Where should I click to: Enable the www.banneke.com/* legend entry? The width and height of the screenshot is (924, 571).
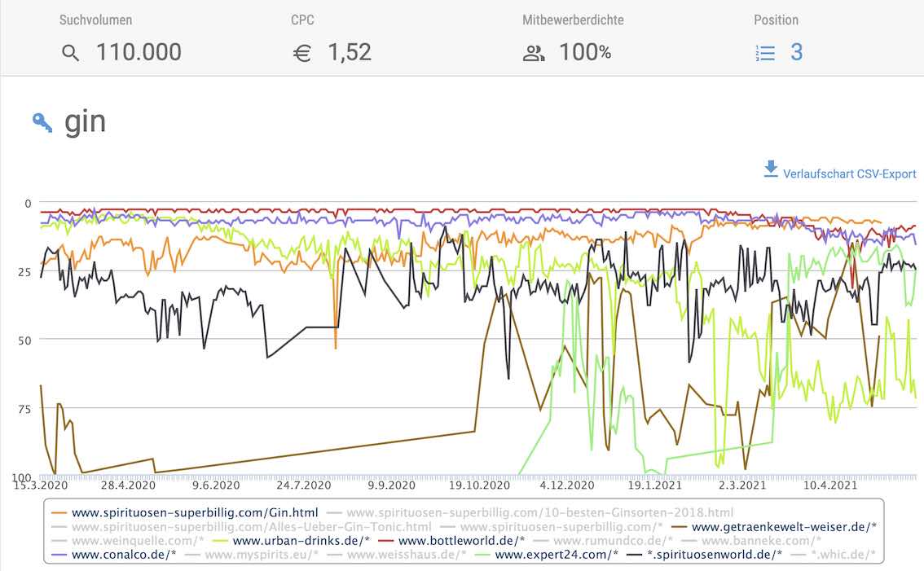[x=751, y=541]
